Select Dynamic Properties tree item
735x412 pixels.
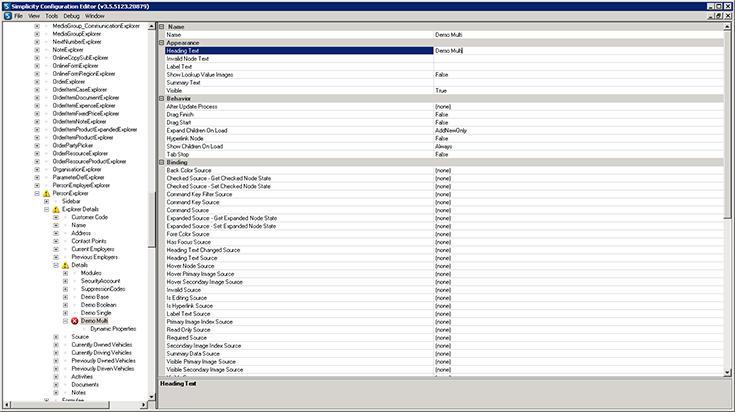(x=113, y=329)
